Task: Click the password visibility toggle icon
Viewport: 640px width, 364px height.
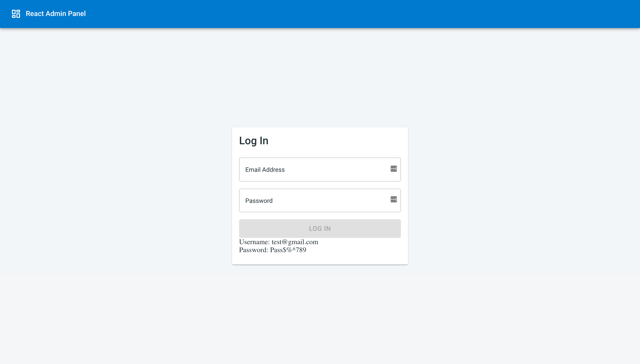Action: [x=393, y=199]
